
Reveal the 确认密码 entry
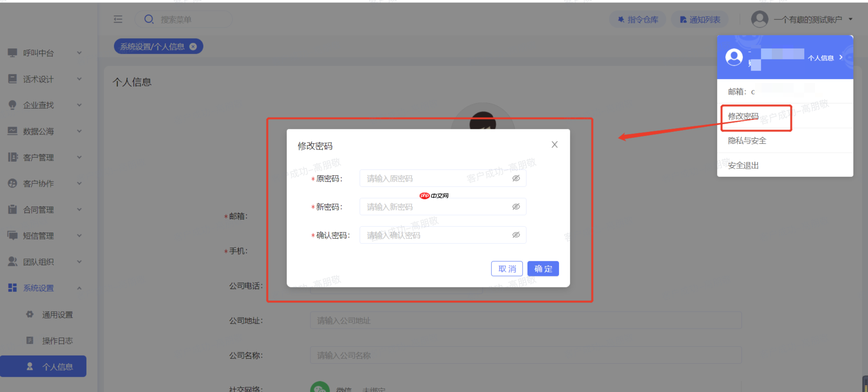point(516,235)
